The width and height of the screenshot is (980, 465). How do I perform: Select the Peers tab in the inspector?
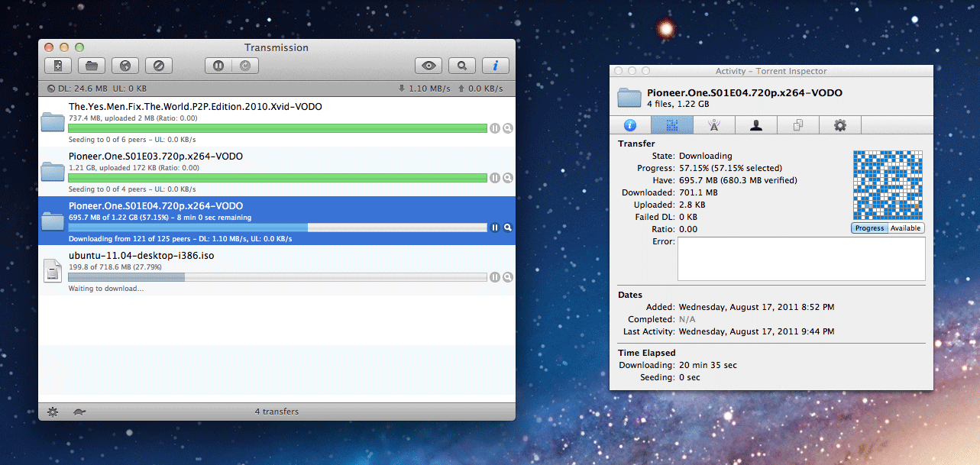pos(755,124)
